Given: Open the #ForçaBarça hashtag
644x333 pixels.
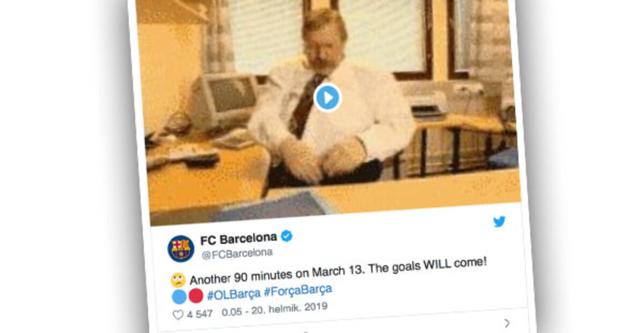Looking at the screenshot, I should (x=298, y=289).
